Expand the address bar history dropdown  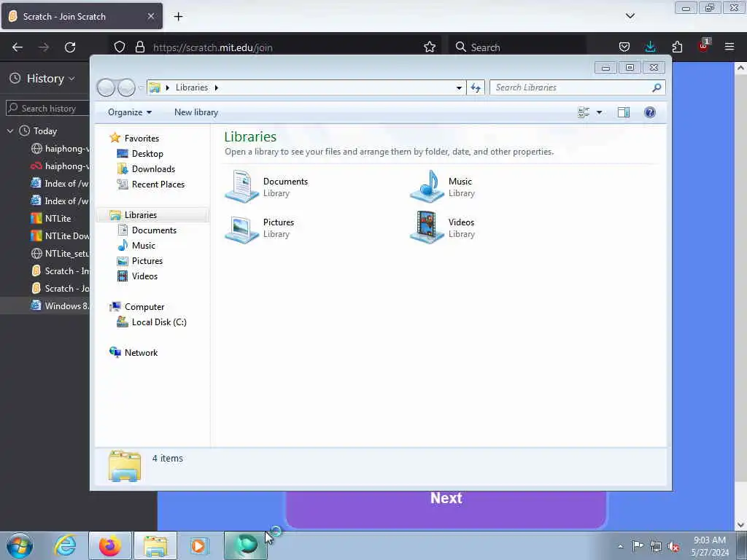coord(459,87)
